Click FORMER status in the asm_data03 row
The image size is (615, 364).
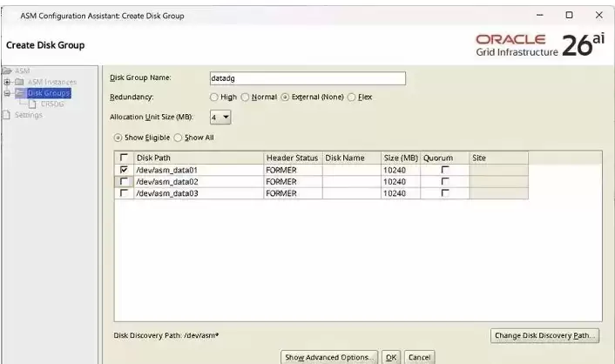[293, 193]
